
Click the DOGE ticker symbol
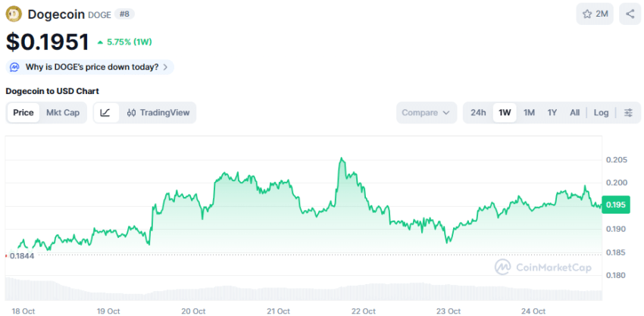tap(100, 15)
